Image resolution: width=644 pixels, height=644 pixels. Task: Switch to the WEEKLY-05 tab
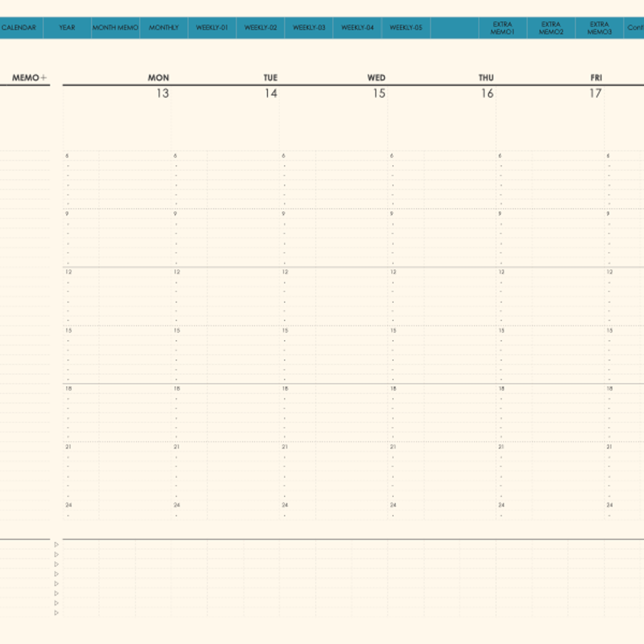point(406,27)
